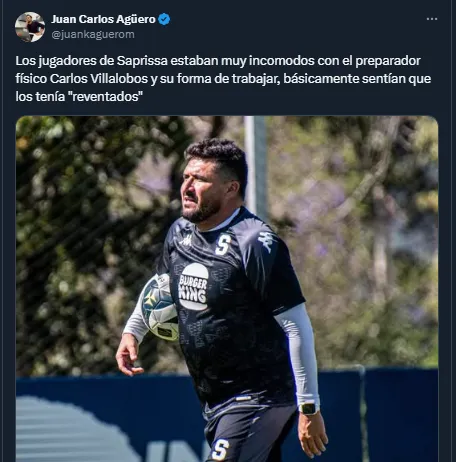456x462 pixels.
Task: Click the soccer ball under the coach's arm
Action: point(159,307)
